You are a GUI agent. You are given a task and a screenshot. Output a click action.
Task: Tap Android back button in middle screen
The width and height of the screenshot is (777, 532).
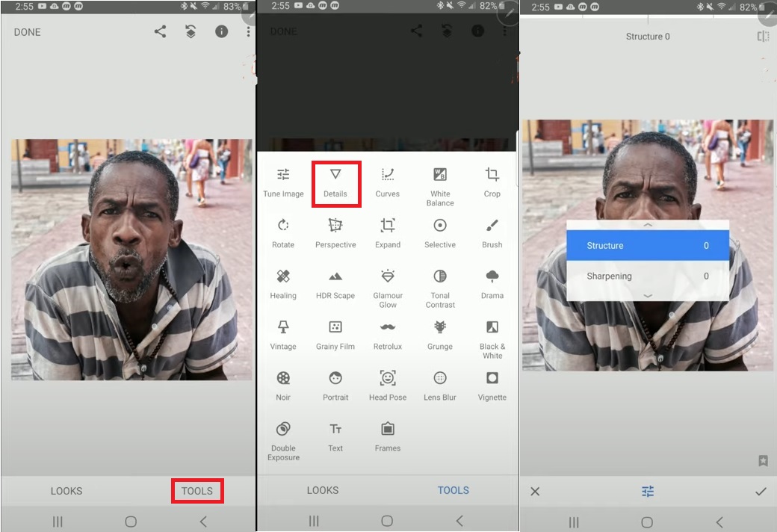pos(459,521)
